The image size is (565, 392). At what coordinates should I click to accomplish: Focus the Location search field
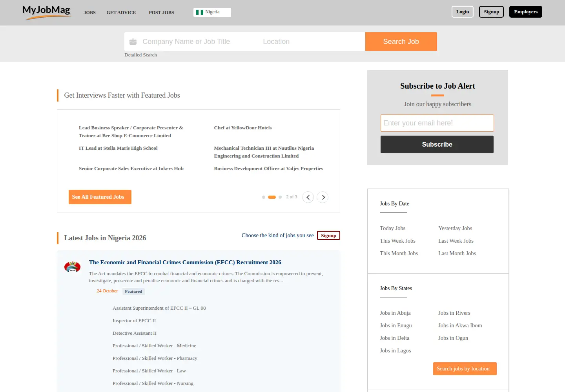312,42
